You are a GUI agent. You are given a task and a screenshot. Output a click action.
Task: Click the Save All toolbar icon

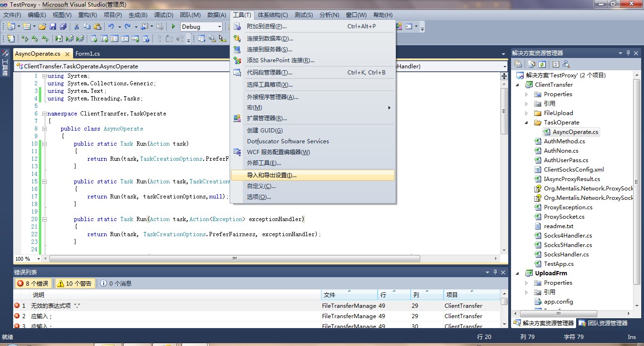[x=62, y=27]
